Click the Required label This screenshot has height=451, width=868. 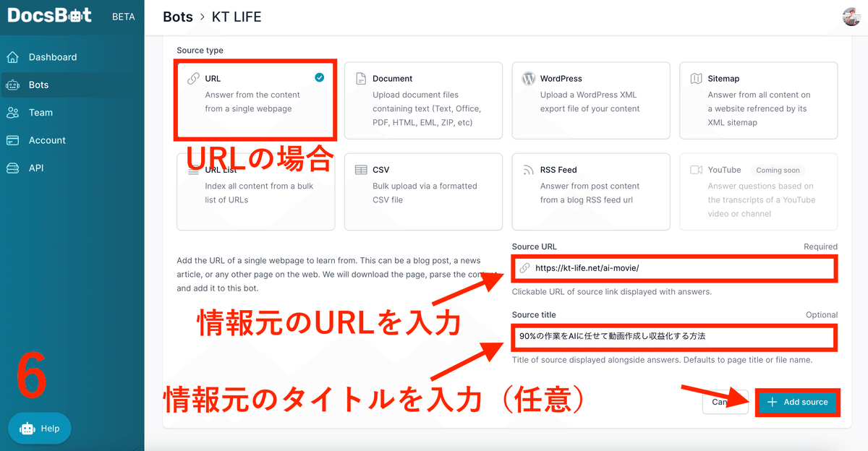pos(820,246)
